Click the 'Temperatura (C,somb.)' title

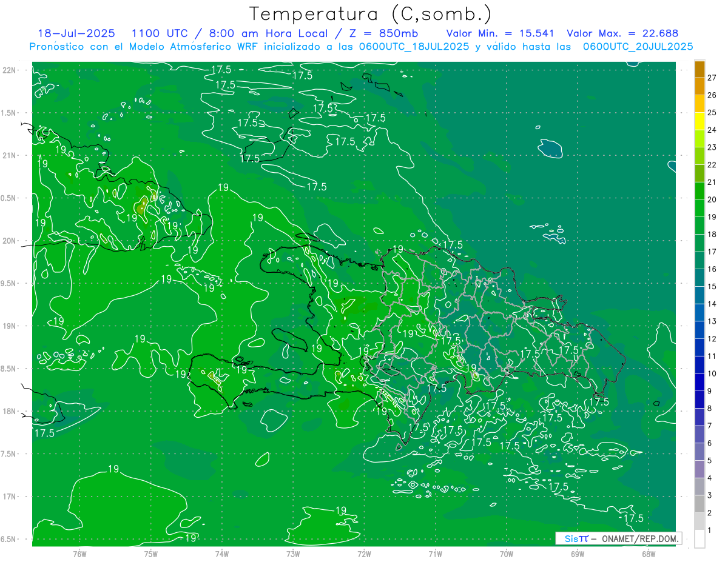click(x=371, y=14)
